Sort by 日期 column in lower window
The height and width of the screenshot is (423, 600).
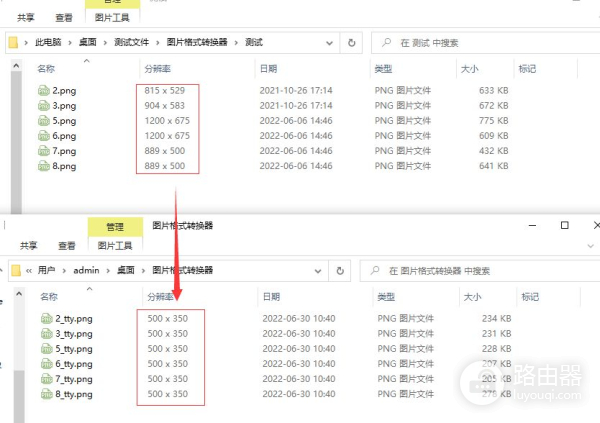[x=271, y=297]
